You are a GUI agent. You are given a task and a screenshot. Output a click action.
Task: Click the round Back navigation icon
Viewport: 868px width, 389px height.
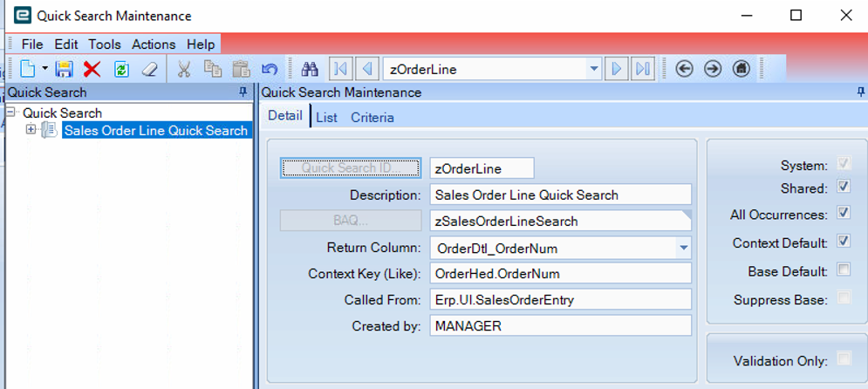coord(685,69)
